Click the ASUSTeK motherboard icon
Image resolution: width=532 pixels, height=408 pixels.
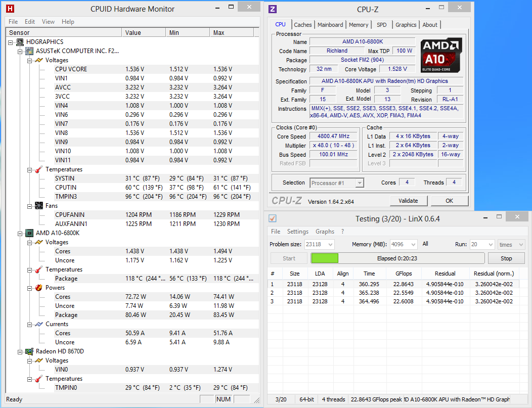click(29, 51)
